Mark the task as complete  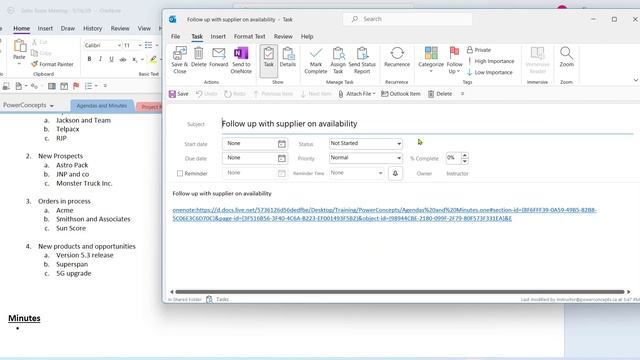pos(316,60)
